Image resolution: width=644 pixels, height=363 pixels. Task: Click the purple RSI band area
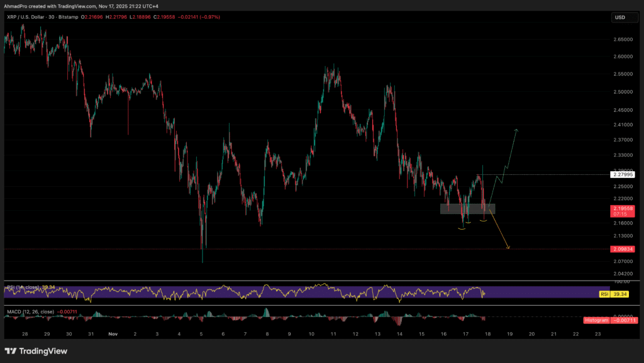click(252, 293)
